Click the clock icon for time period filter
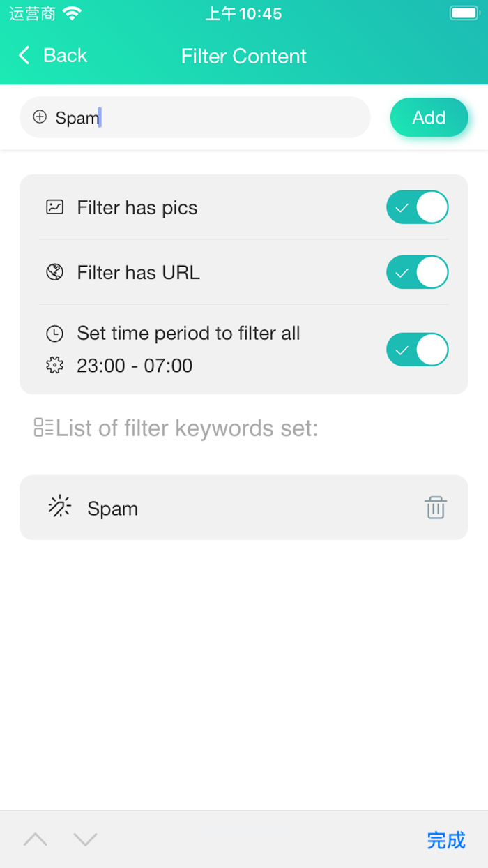The image size is (488, 868). pyautogui.click(x=55, y=333)
